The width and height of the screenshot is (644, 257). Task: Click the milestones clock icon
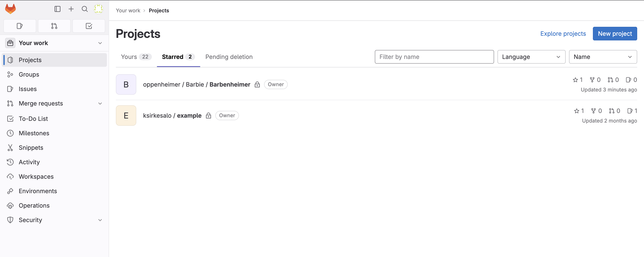[x=11, y=133]
